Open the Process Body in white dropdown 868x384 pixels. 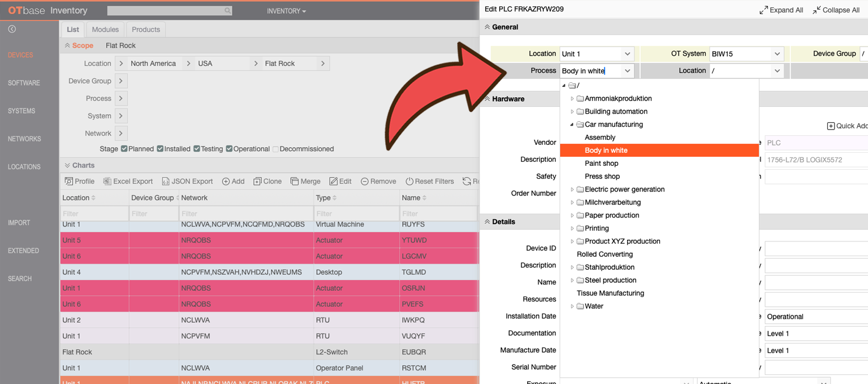click(627, 71)
